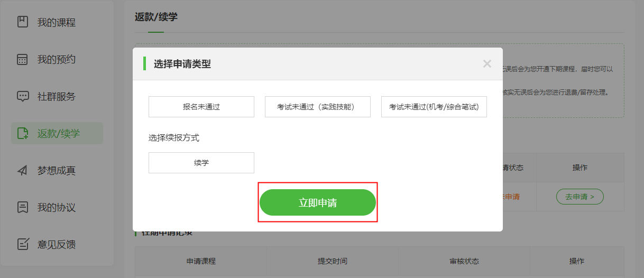Select 考试未通过（实践技能）option
The height and width of the screenshot is (278, 644).
[318, 107]
